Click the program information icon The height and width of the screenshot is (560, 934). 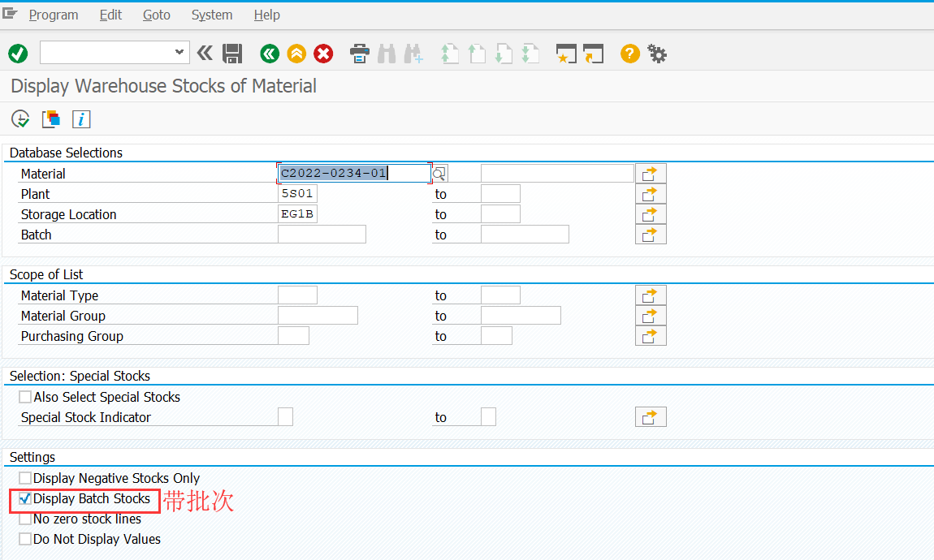80,118
